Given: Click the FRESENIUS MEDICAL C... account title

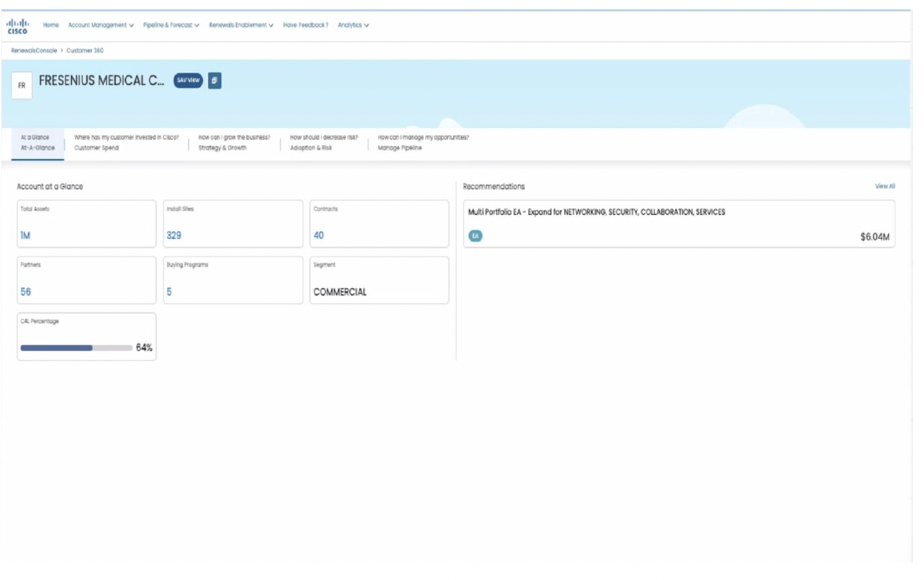Looking at the screenshot, I should (x=101, y=81).
